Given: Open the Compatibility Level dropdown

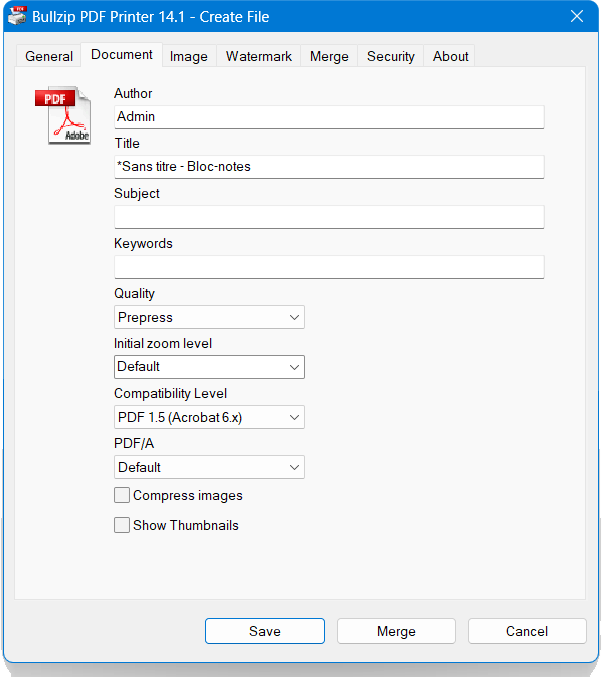Looking at the screenshot, I should [x=209, y=417].
